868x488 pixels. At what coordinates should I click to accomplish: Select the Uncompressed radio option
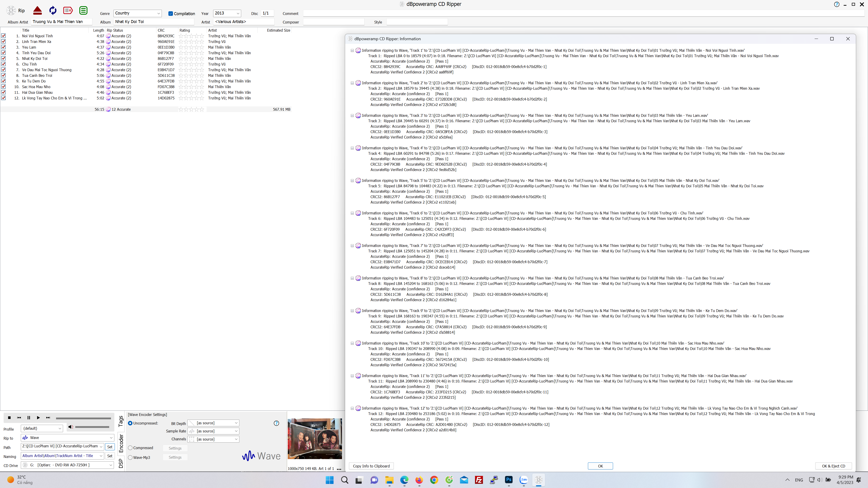coord(130,423)
